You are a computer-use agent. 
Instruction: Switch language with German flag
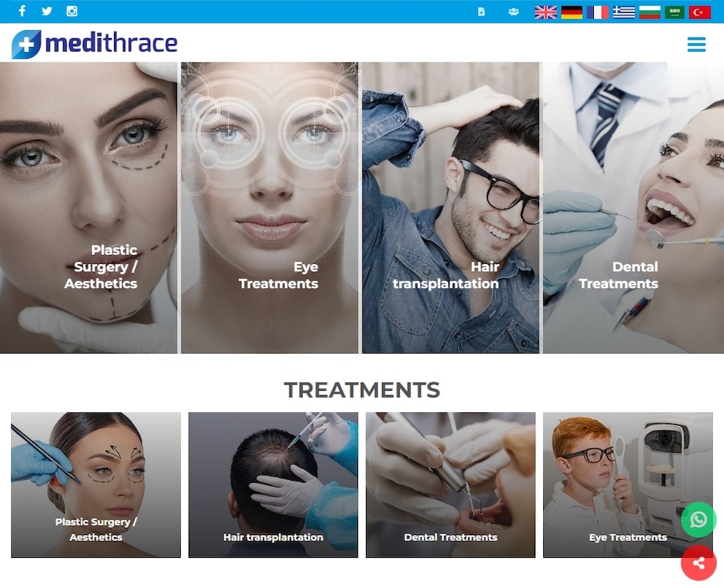[572, 12]
